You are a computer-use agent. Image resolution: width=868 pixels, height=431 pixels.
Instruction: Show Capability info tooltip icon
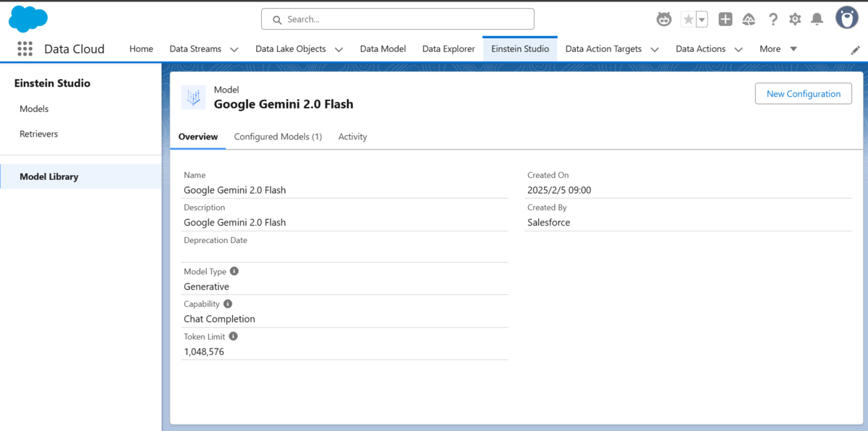coord(228,304)
